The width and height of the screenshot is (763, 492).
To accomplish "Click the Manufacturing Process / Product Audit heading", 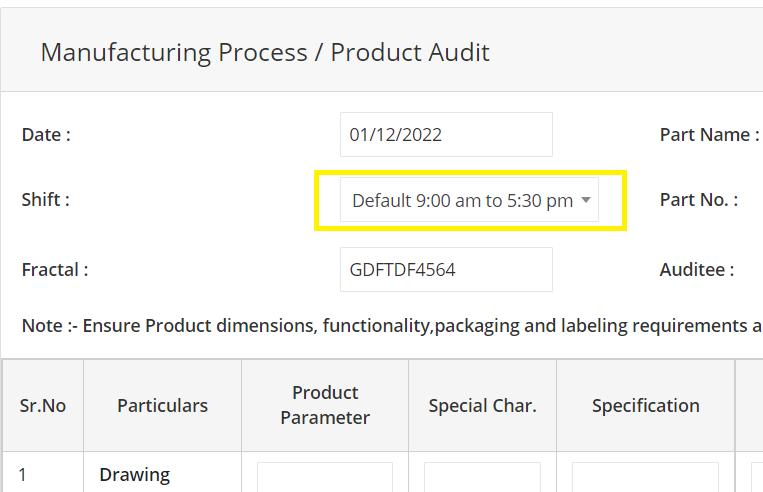I will 265,53.
